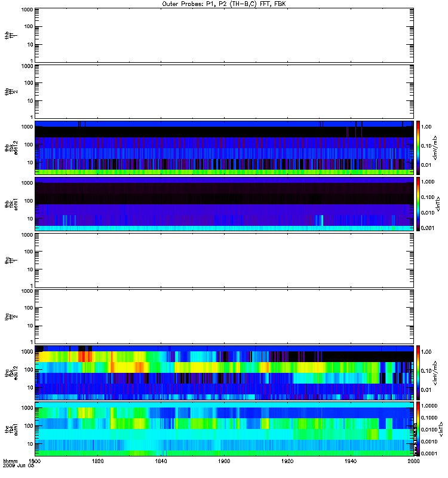Click the 'thb fbk scm1' y-axis label
This screenshot has width=448, height=478.
coord(11,204)
